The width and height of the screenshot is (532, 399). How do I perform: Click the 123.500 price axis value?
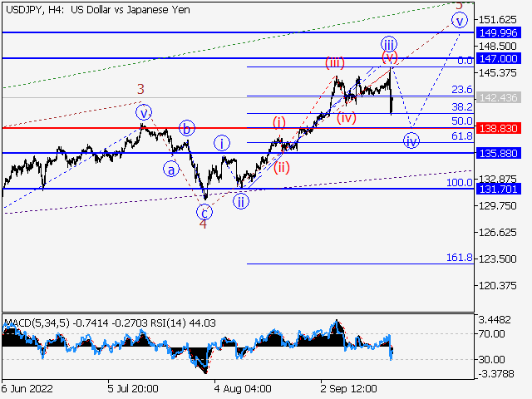(497, 259)
